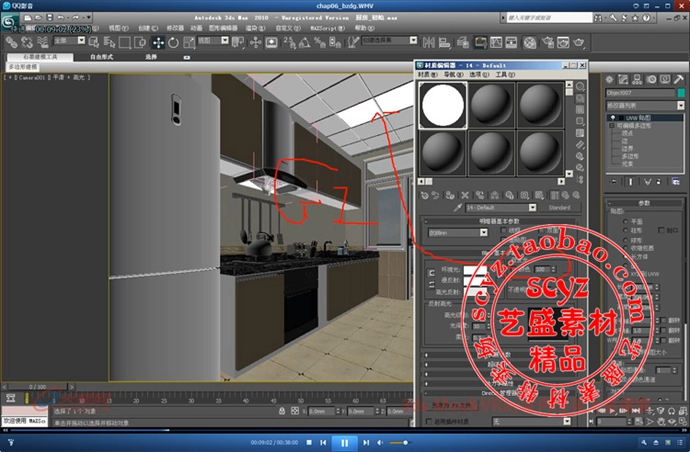Open the 动画 menu
The width and height of the screenshot is (690, 452).
[196, 28]
